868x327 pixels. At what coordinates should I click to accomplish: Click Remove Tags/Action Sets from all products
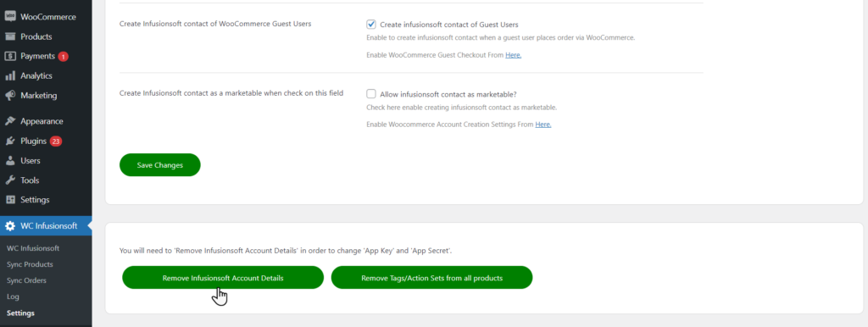(431, 278)
